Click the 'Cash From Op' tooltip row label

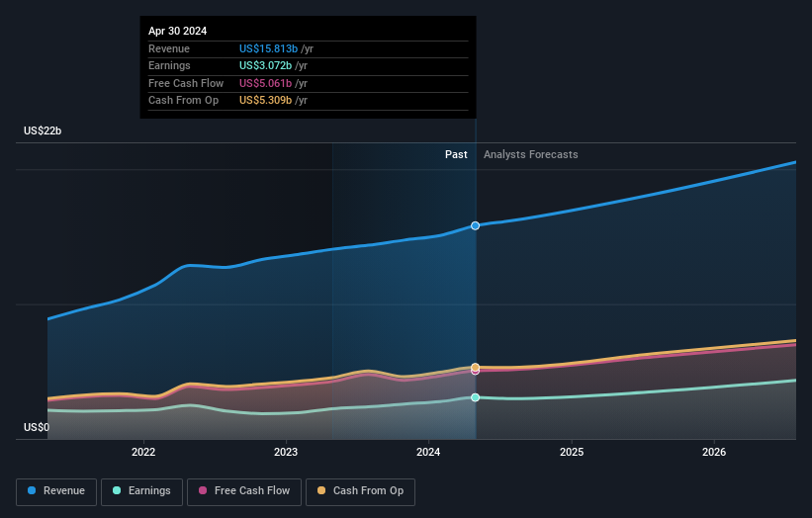click(x=183, y=101)
